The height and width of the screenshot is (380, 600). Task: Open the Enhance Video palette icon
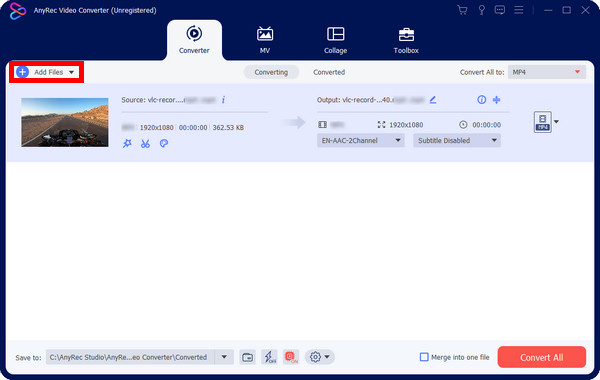[164, 144]
